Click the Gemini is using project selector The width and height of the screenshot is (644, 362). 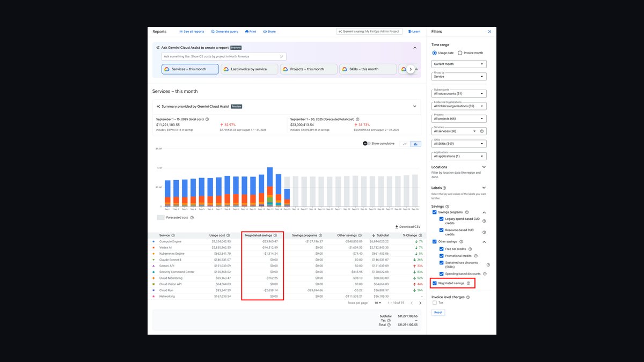click(369, 32)
